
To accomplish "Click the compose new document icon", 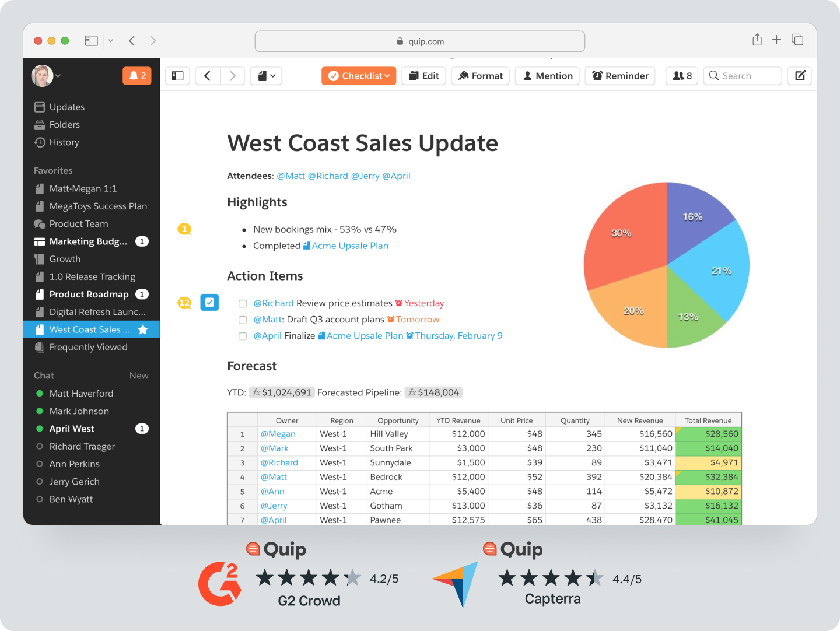I will click(800, 76).
